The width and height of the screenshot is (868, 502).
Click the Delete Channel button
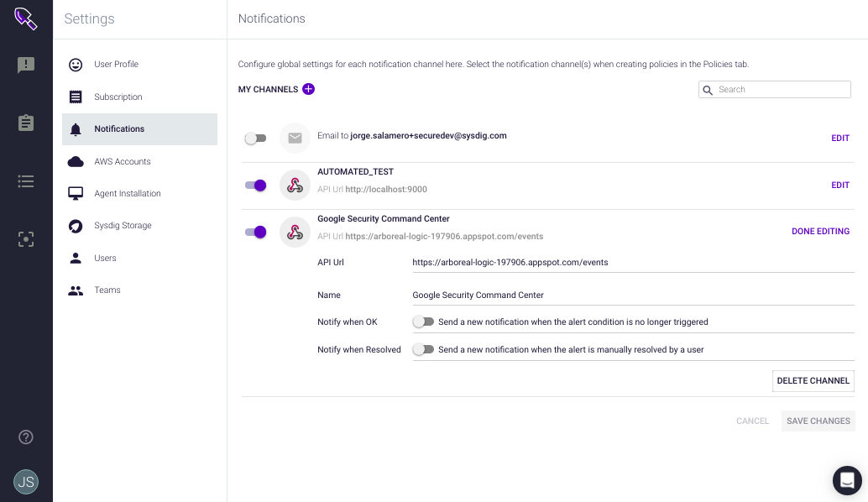click(813, 381)
